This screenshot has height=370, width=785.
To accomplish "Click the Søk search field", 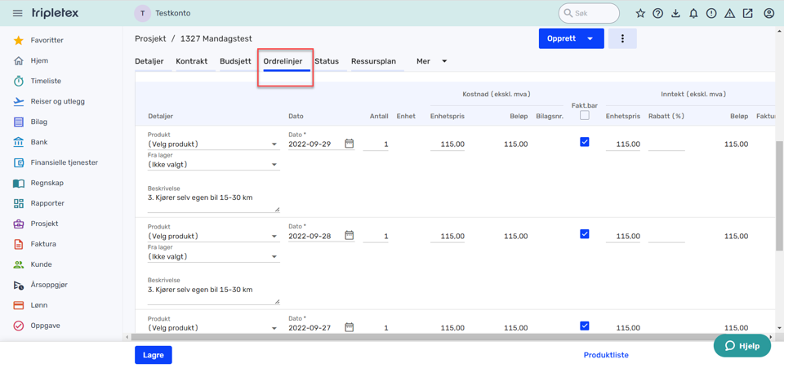I will coord(589,14).
